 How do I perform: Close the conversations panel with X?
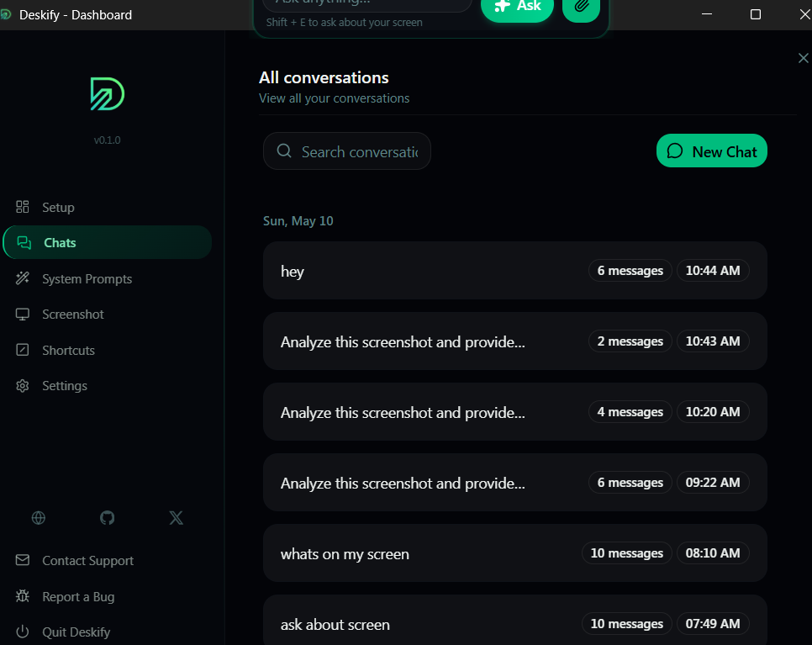[804, 58]
